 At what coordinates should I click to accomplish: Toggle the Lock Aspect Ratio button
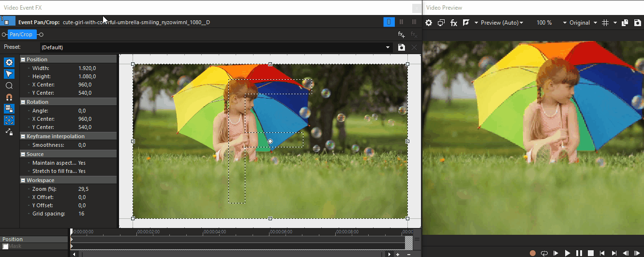[9, 109]
